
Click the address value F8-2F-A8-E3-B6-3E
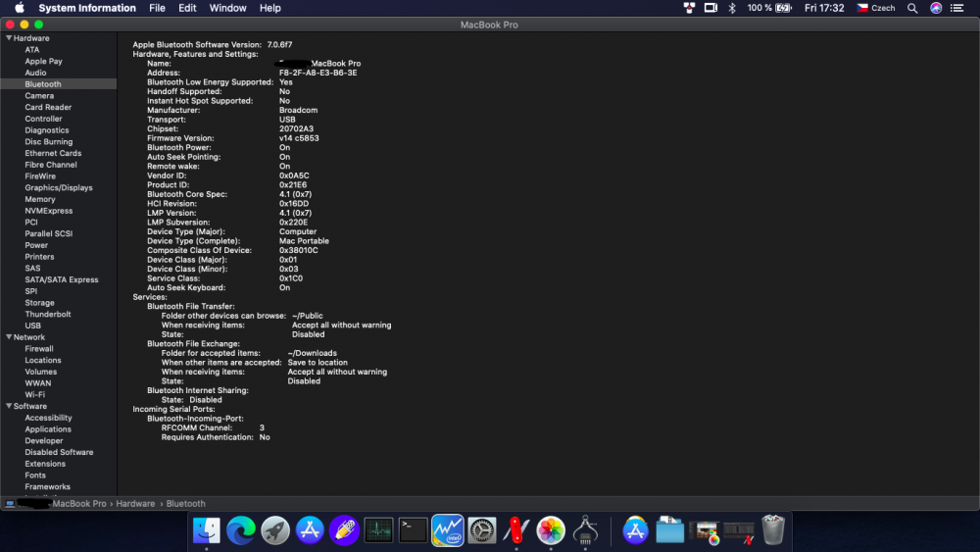(x=318, y=73)
